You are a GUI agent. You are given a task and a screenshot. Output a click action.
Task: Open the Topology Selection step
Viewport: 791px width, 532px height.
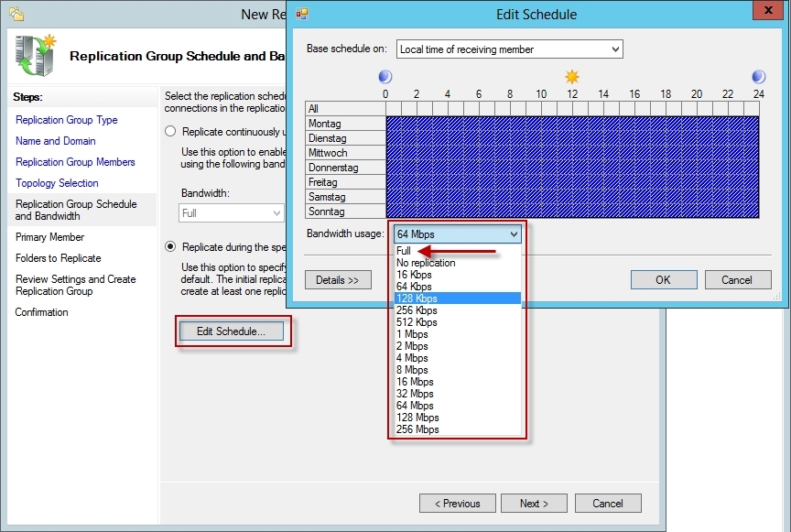tap(57, 183)
